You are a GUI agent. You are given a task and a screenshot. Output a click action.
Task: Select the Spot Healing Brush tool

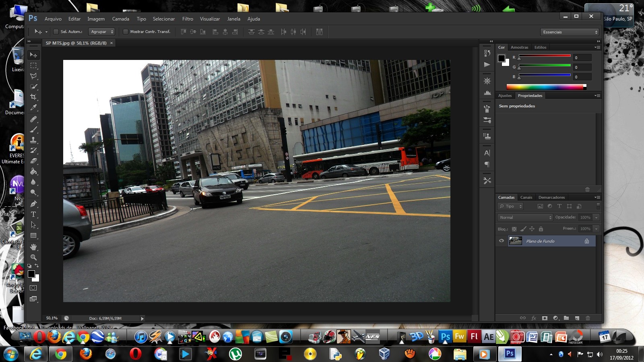pyautogui.click(x=33, y=119)
